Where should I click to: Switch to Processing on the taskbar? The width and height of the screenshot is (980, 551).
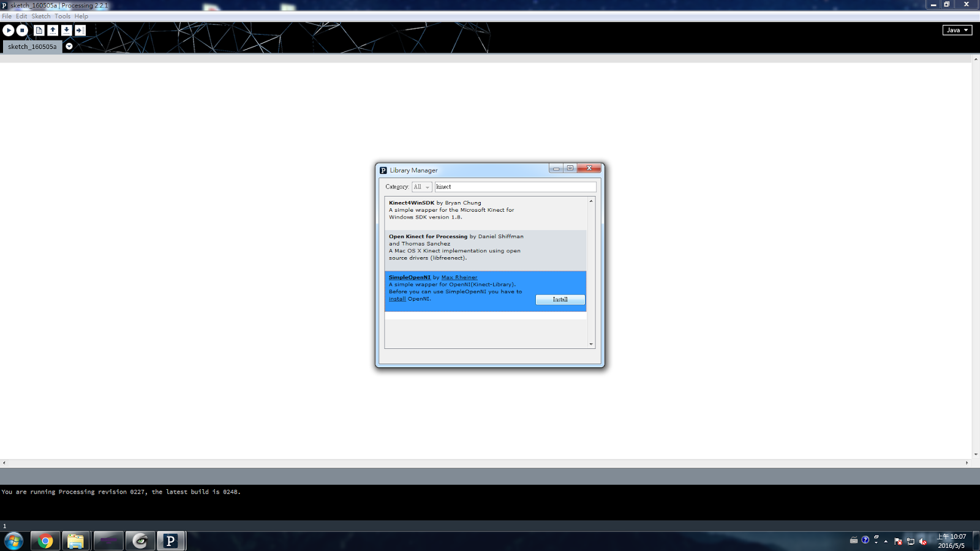pyautogui.click(x=171, y=541)
